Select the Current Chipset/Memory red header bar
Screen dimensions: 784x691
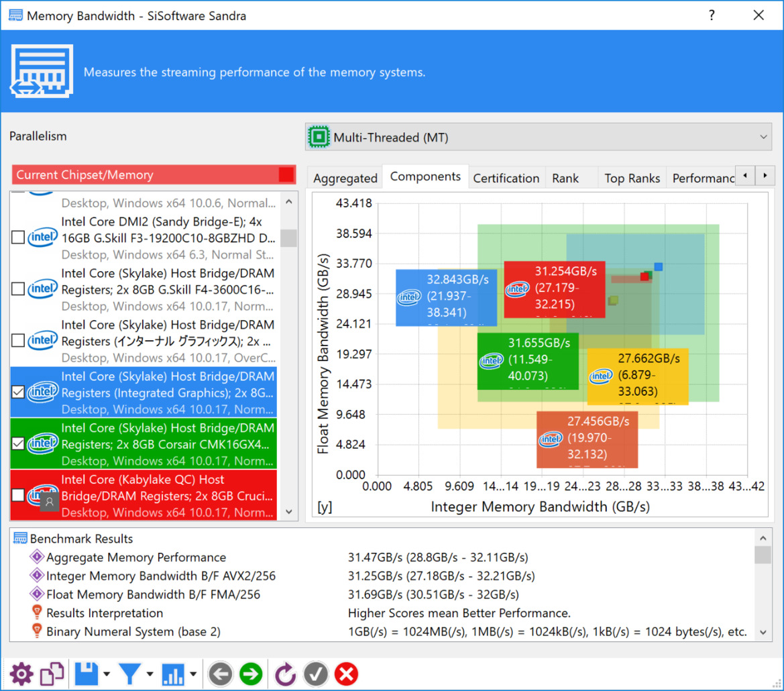point(154,174)
